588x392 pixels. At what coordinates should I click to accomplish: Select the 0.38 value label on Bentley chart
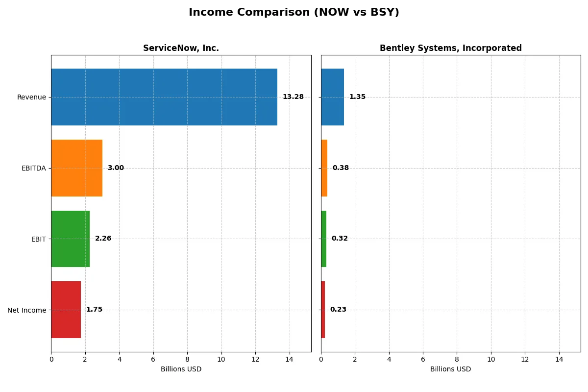342,168
